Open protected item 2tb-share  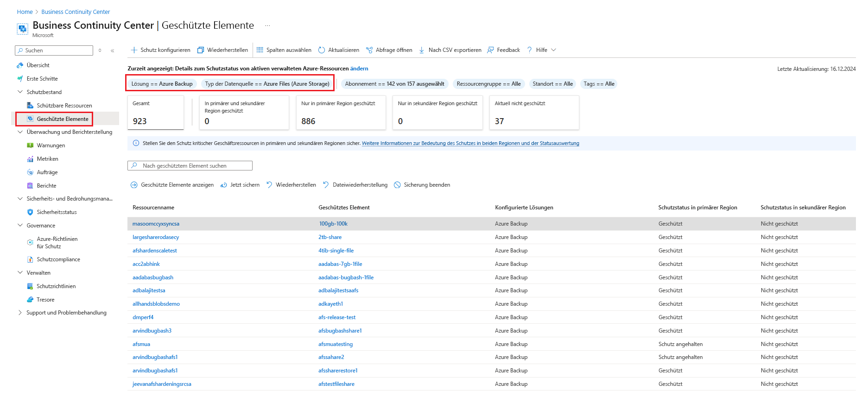(330, 237)
